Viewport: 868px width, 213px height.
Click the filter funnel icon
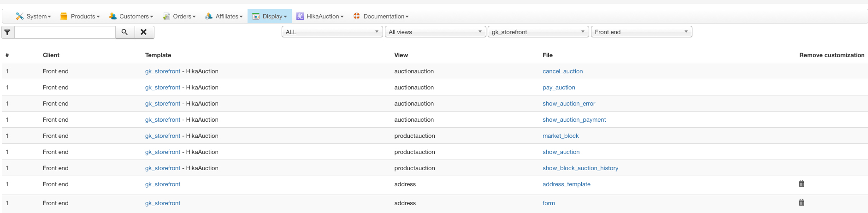pos(8,32)
